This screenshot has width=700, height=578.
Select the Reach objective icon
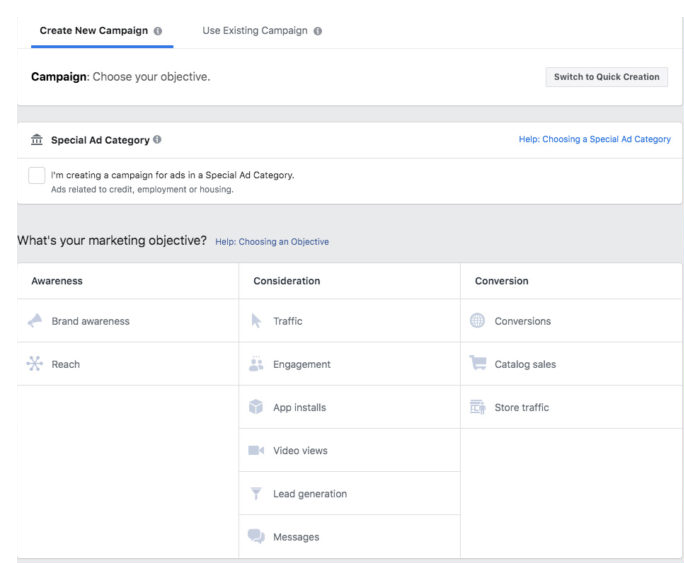[34, 364]
